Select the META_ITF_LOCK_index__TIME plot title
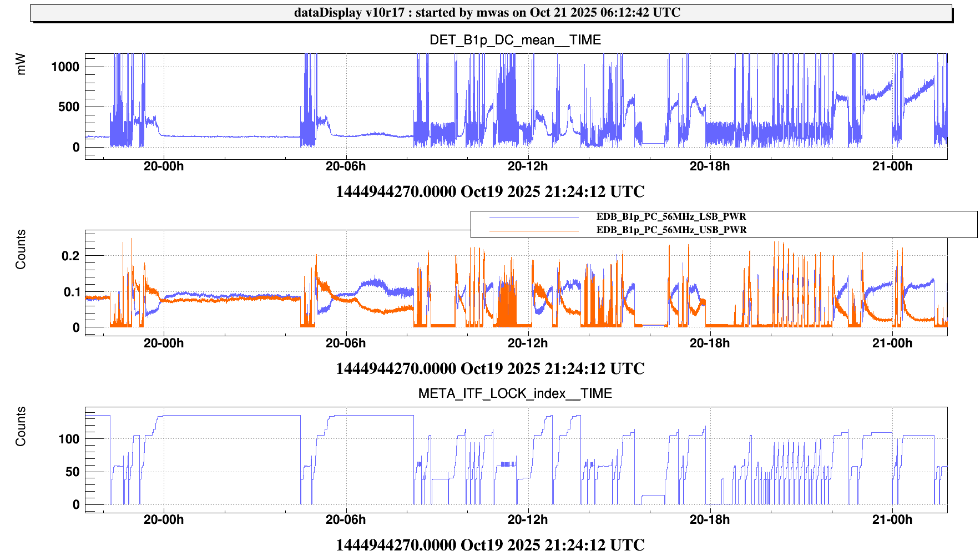This screenshot has width=980, height=556. (515, 393)
